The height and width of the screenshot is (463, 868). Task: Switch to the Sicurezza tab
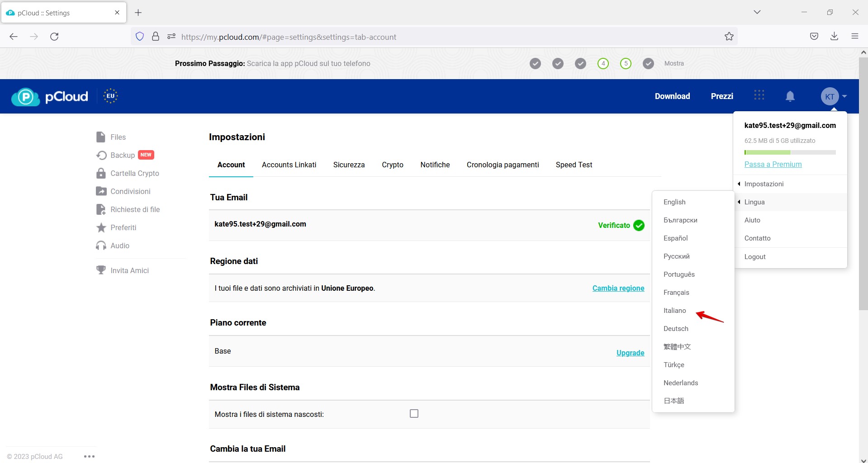point(349,165)
